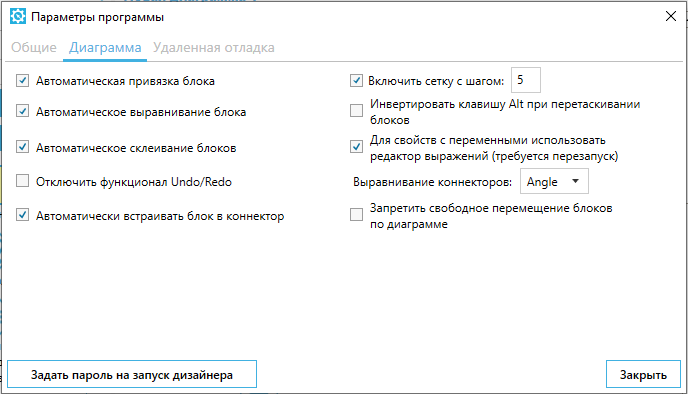
Task: Toggle Автоматически встраивать блок в коннектор
Action: pyautogui.click(x=22, y=215)
